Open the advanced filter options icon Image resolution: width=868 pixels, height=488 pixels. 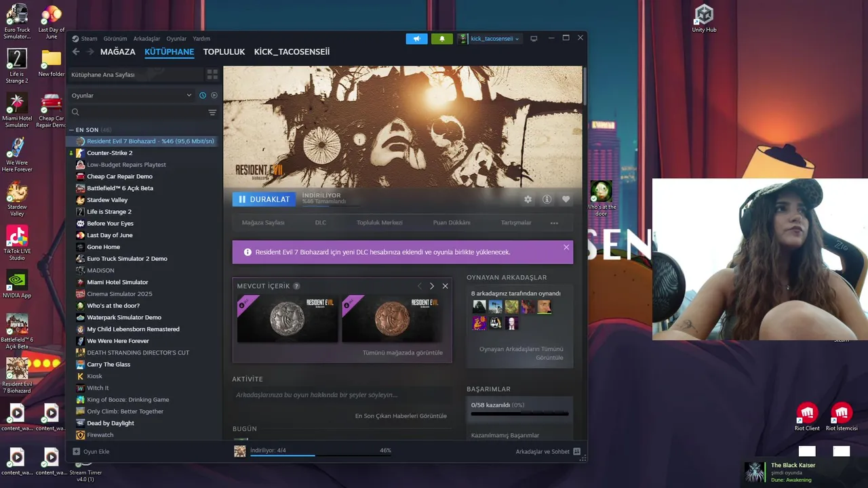(212, 113)
